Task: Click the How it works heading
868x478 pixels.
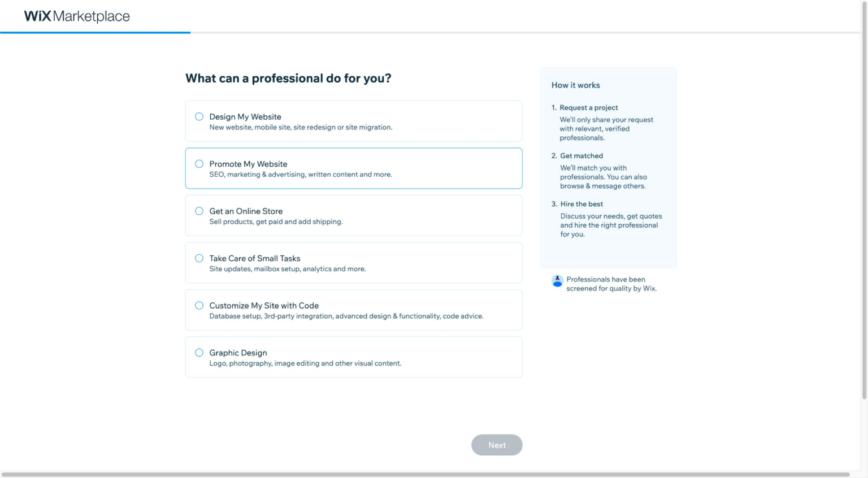Action: (x=576, y=85)
